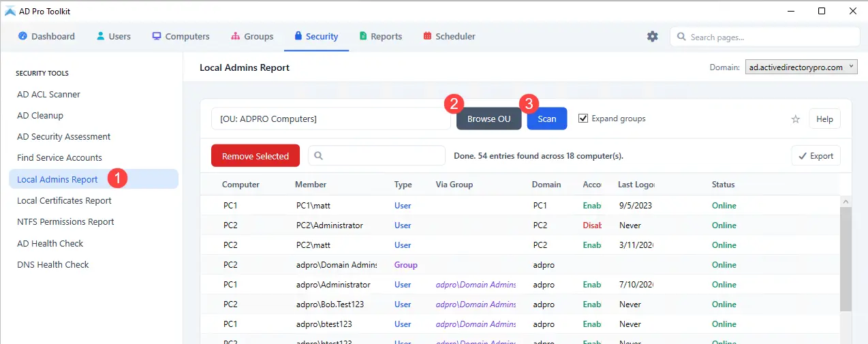This screenshot has width=868, height=344.
Task: Open the Domain dropdown
Action: pos(802,67)
